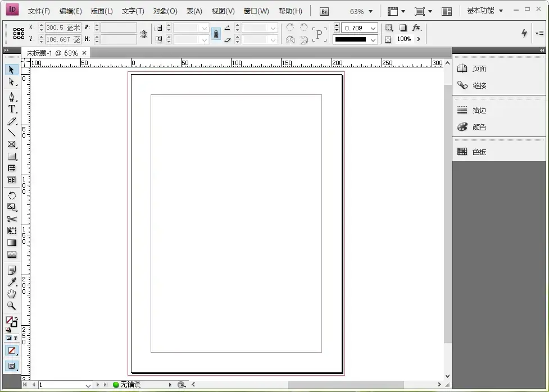Expand the toolbox double-arrow toggle
549x392 pixels.
pyautogui.click(x=6, y=51)
